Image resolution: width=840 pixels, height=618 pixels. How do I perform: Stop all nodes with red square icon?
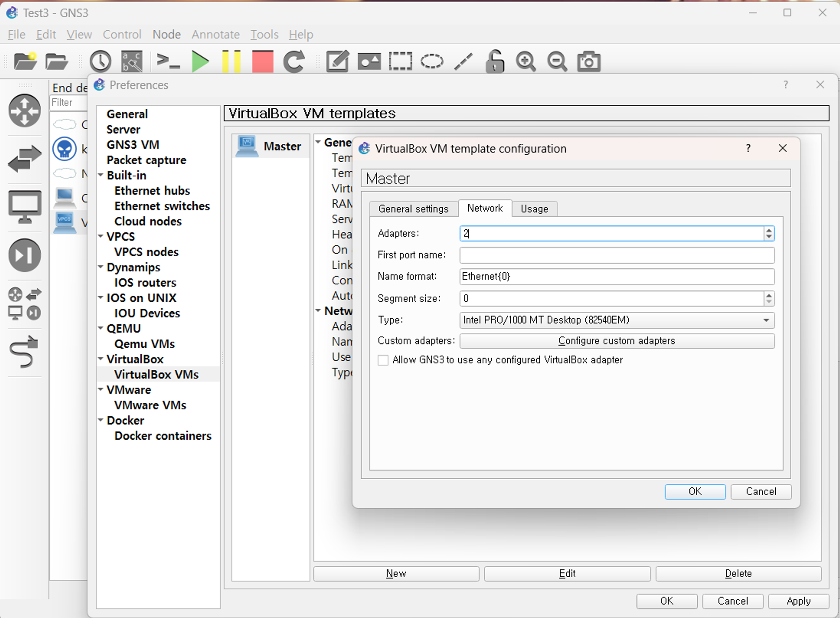(262, 61)
